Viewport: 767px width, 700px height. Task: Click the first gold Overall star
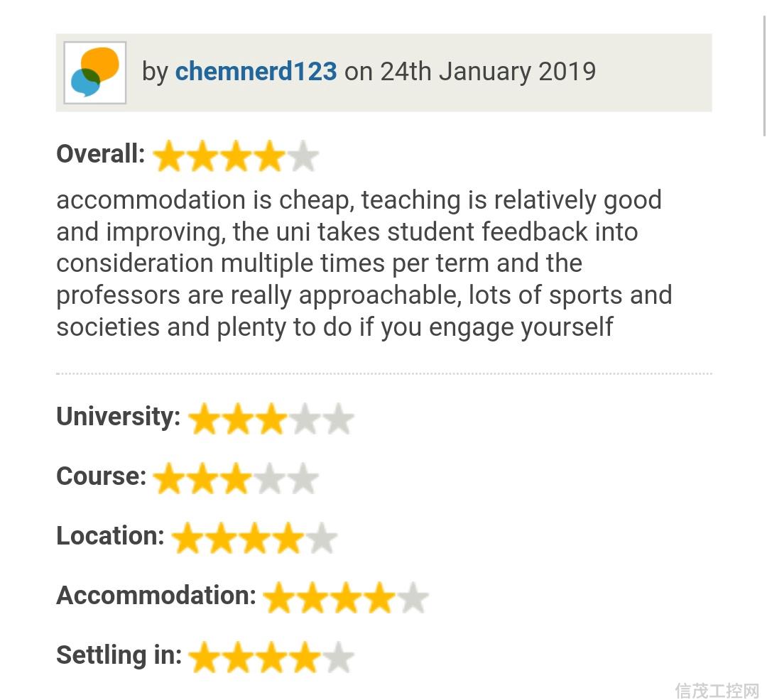point(169,156)
